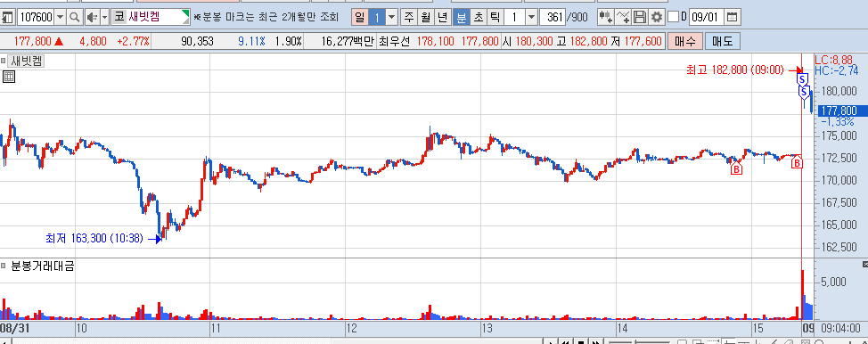The width and height of the screenshot is (868, 344).
Task: Open the chart settings gear icon
Action: point(657,17)
